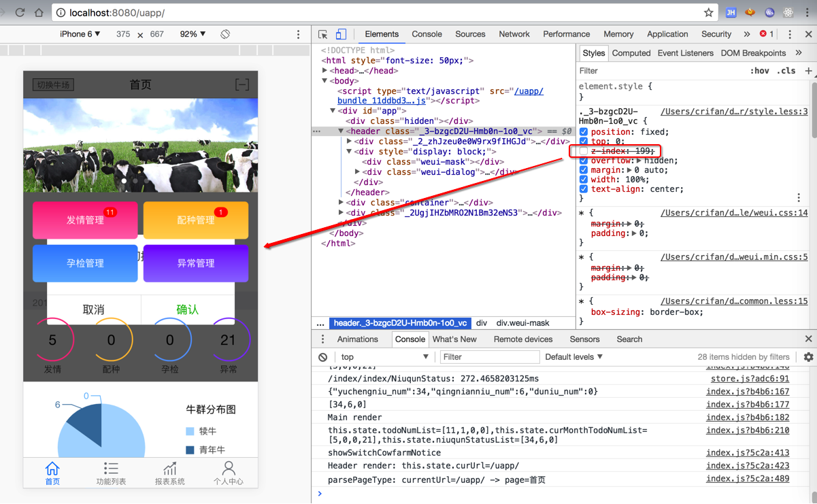Open the React devtools extension icon

click(788, 12)
